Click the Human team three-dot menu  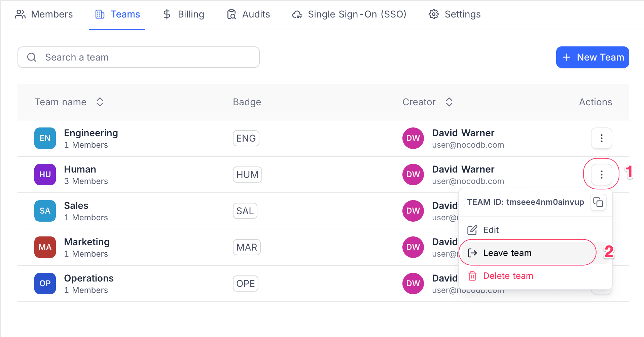(x=601, y=174)
